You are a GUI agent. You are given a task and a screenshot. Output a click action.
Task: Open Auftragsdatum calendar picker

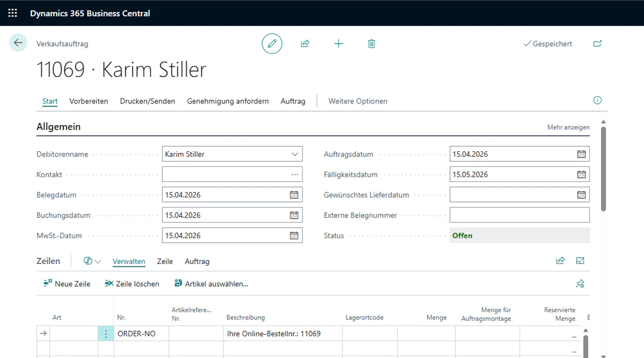(581, 154)
